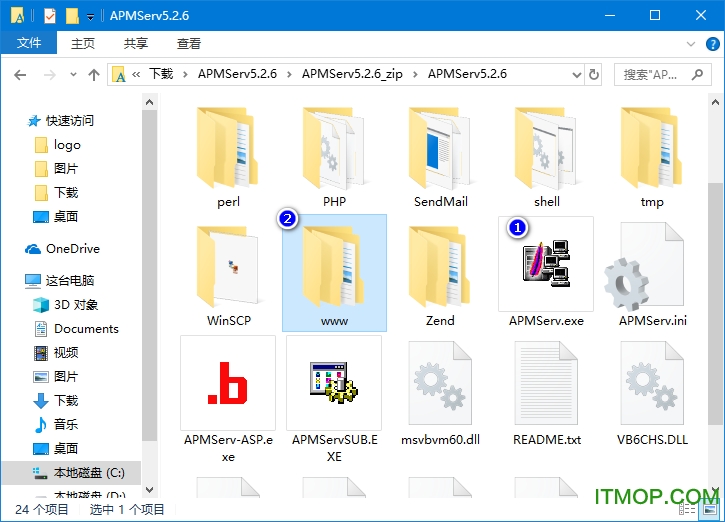Open the shell folder
The image size is (725, 522).
[546, 157]
